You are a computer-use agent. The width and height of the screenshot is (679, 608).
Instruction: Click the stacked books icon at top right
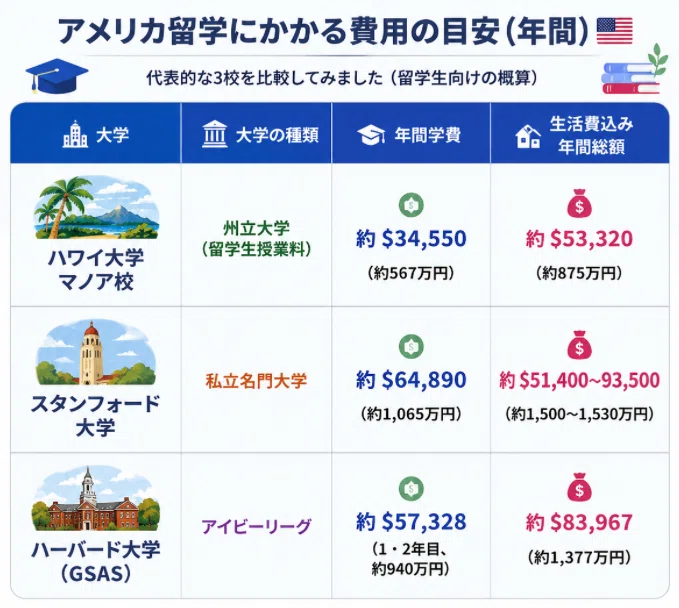632,74
